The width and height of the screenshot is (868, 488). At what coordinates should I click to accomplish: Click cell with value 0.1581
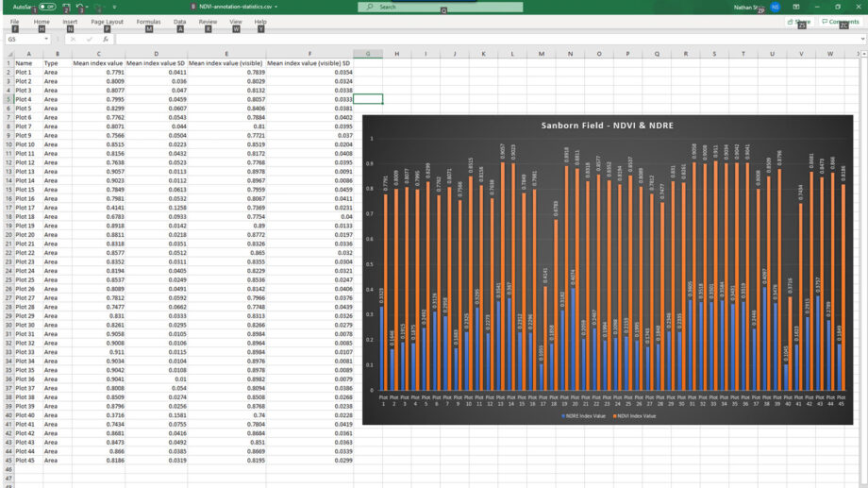(x=156, y=415)
